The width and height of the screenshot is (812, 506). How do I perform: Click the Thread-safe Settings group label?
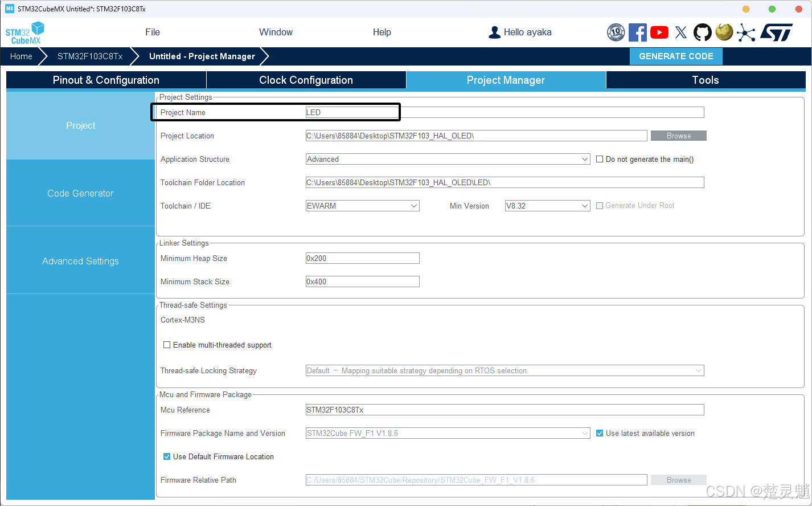click(x=193, y=305)
